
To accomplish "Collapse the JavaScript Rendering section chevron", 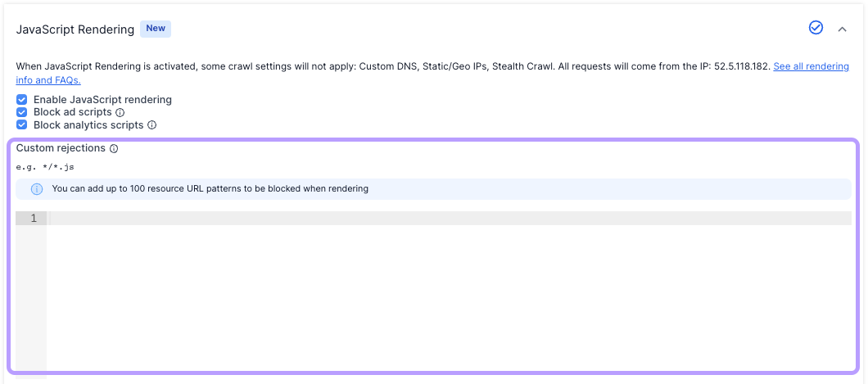I will [842, 29].
